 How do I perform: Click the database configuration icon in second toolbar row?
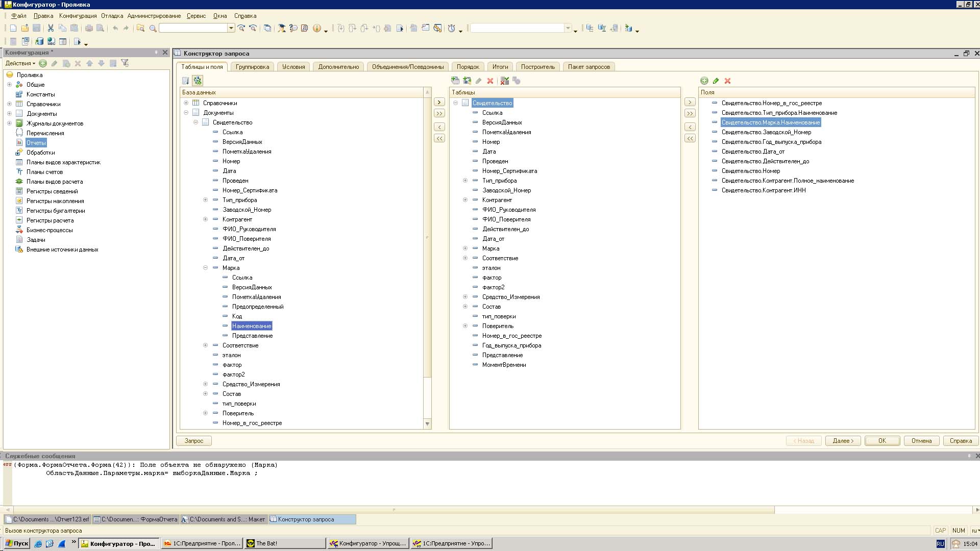click(39, 42)
